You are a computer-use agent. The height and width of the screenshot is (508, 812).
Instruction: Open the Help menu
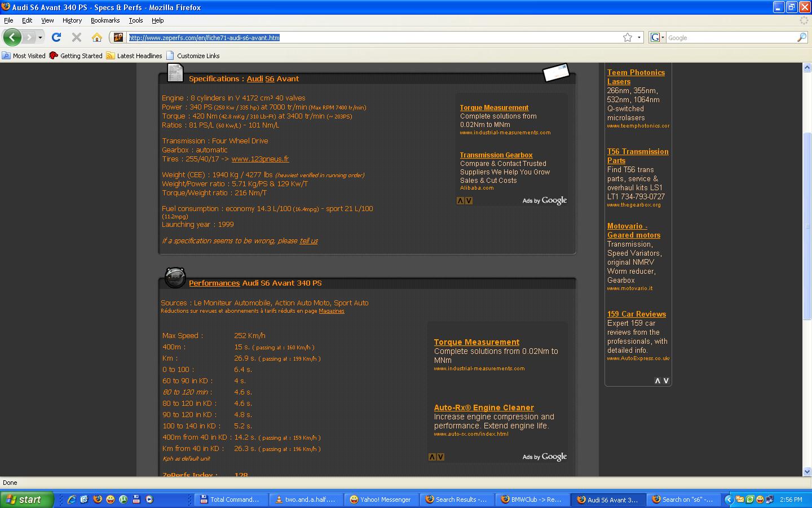(157, 20)
